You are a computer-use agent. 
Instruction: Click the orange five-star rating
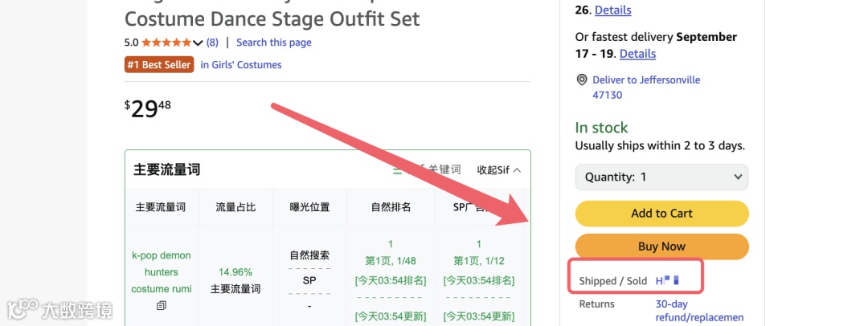[x=166, y=43]
